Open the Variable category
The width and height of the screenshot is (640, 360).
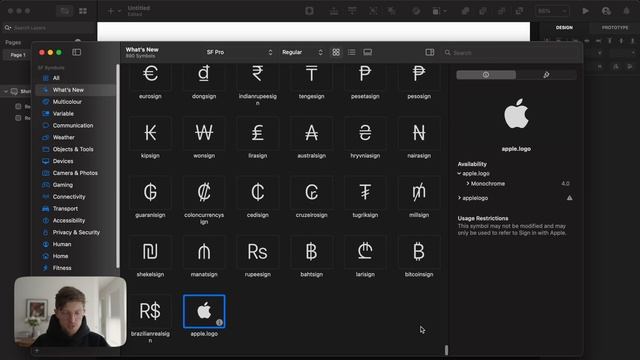coord(76,113)
